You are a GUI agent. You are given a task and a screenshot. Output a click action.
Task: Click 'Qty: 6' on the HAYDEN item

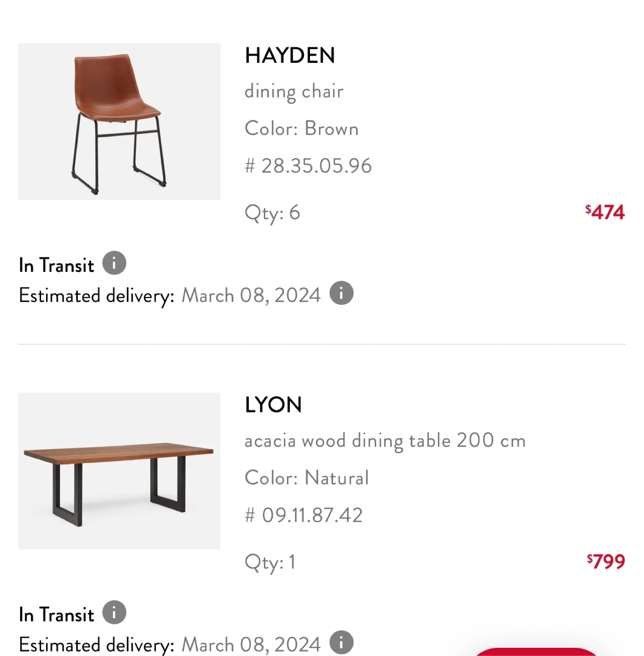(272, 213)
